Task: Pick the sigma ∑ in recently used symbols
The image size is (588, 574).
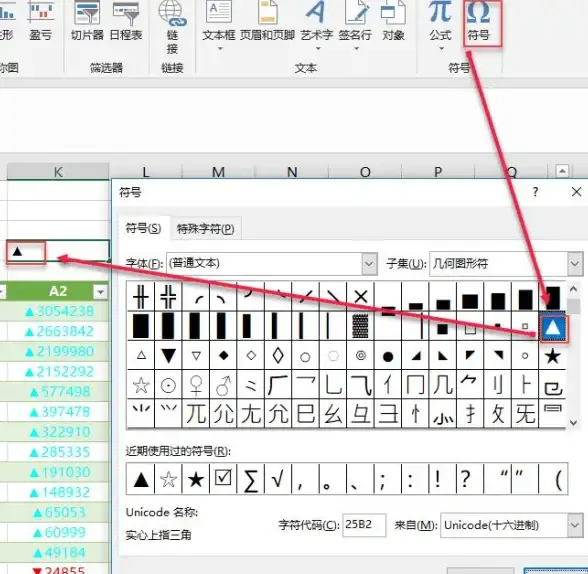Action: (x=250, y=478)
